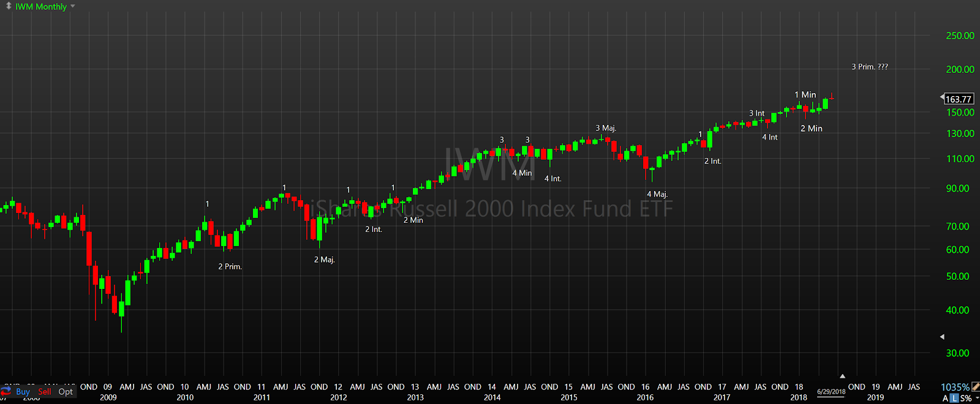The image size is (980, 404).
Task: Click the '3 Int' wave label
Action: pyautogui.click(x=757, y=114)
